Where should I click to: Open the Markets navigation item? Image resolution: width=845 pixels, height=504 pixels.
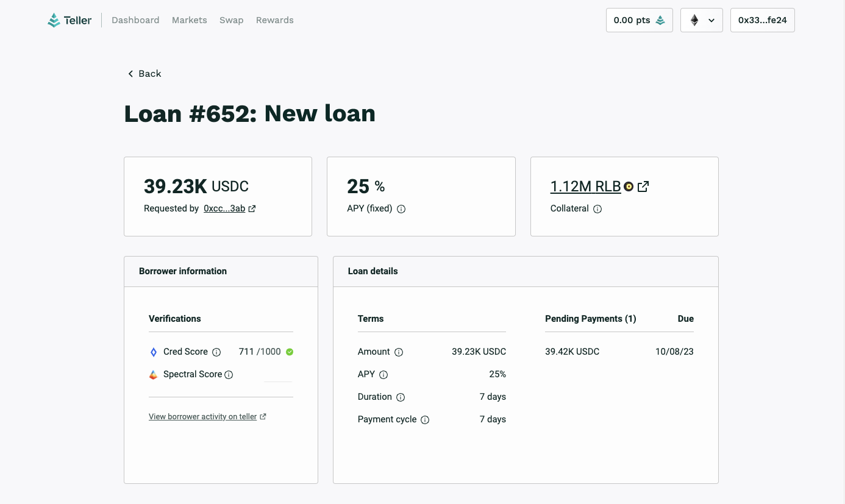[189, 20]
